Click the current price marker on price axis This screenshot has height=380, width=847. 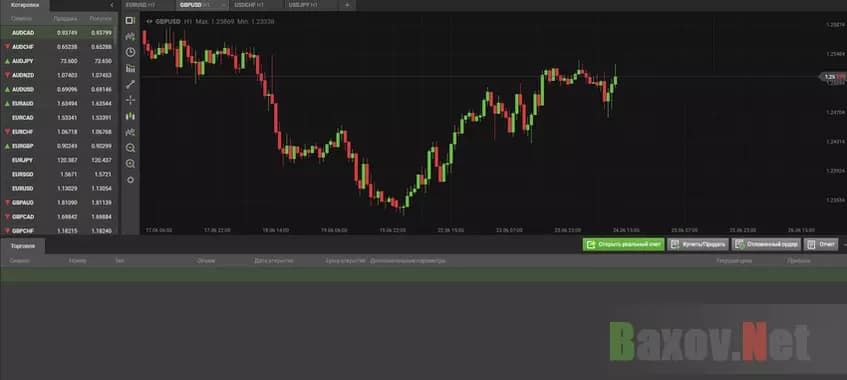coord(833,77)
